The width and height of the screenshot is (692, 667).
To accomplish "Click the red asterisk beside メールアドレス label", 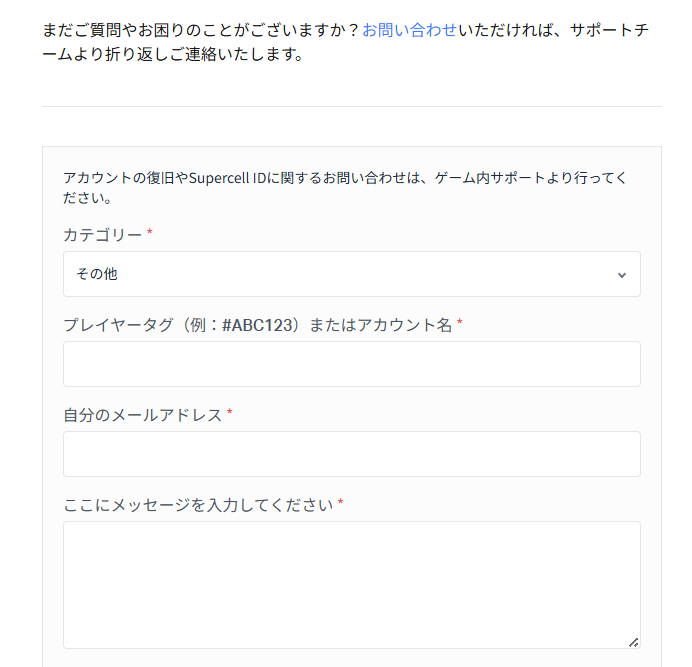I will [x=230, y=413].
